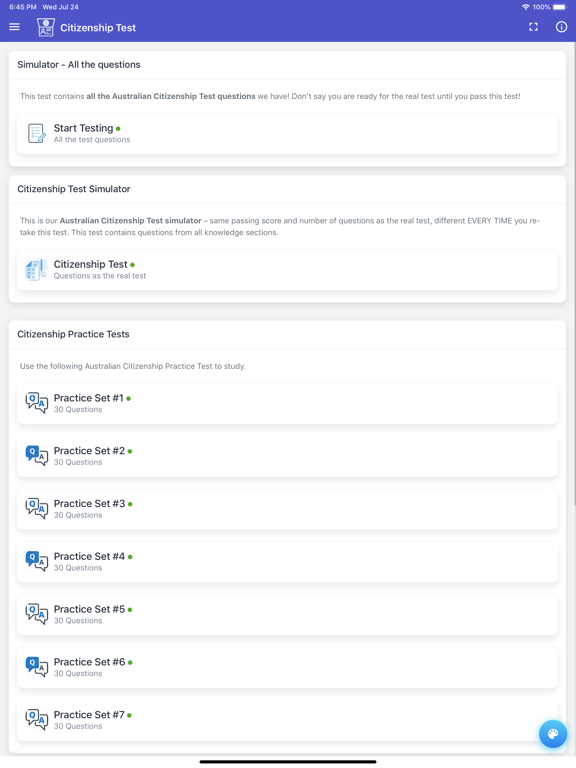
Task: Tap the Practice Set #7 Q&A icon
Action: 37,720
